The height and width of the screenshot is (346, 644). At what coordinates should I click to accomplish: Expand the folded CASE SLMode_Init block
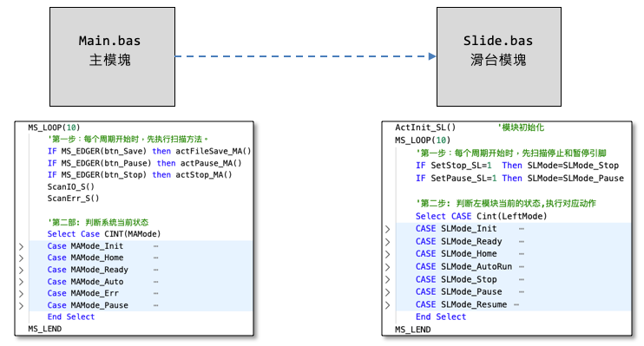388,229
